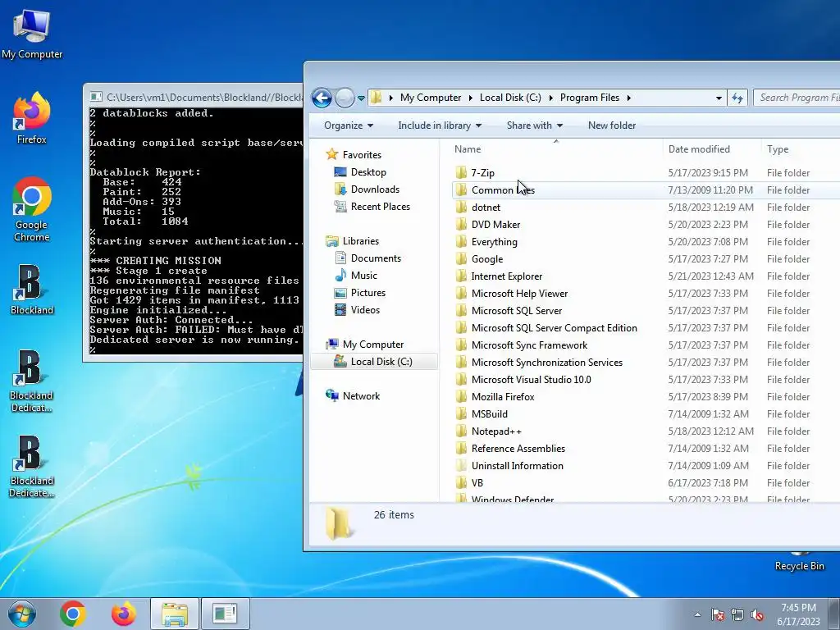Open address bar history dropdown

pos(719,98)
